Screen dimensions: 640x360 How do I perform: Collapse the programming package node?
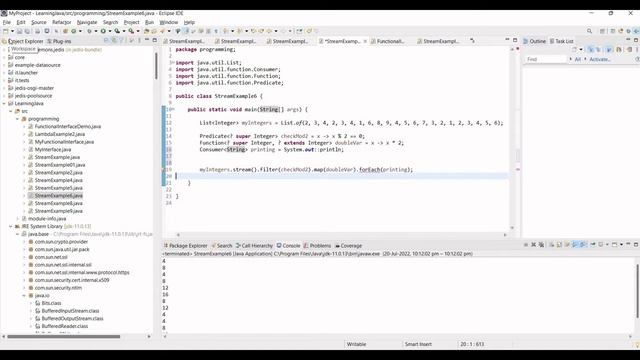[x=17, y=119]
